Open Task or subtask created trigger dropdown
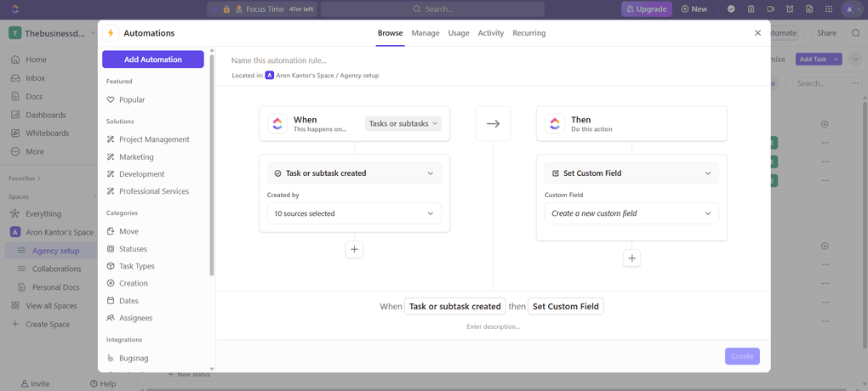The height and width of the screenshot is (391, 868). pyautogui.click(x=354, y=173)
